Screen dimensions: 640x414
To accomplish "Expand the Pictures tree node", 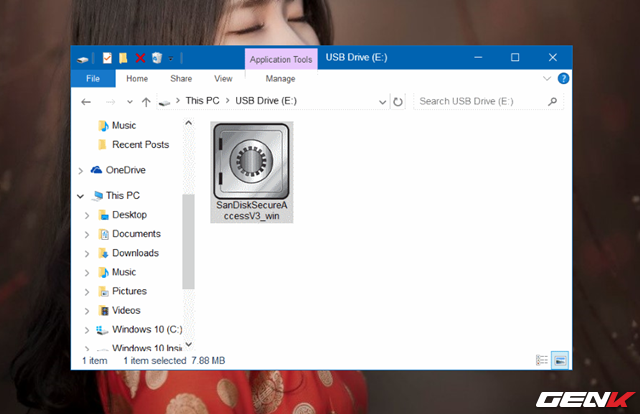I will (x=87, y=292).
